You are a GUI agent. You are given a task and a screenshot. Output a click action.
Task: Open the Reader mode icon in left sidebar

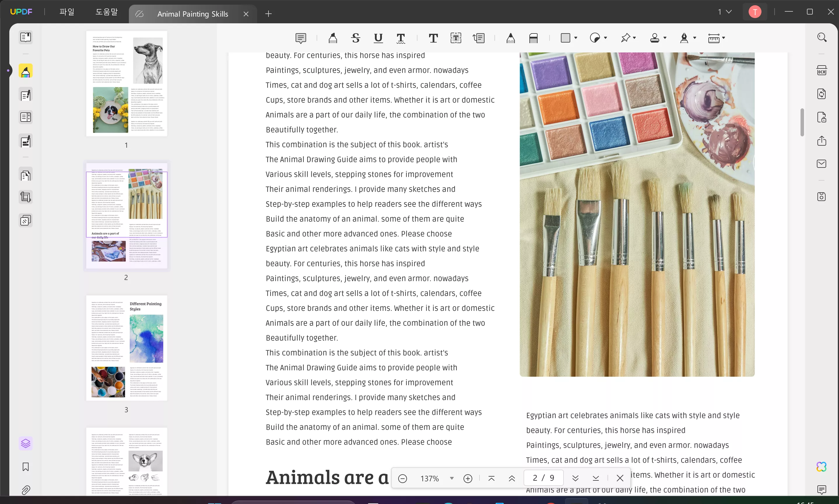(x=25, y=37)
